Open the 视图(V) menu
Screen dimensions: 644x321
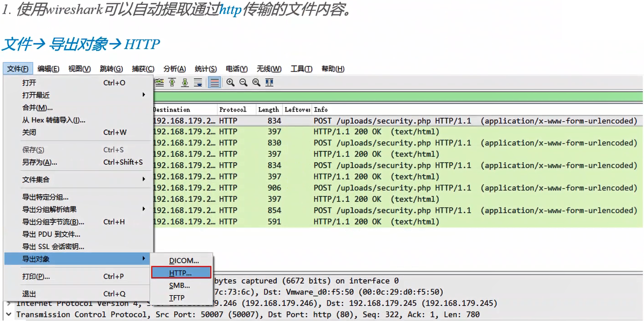[x=80, y=69]
